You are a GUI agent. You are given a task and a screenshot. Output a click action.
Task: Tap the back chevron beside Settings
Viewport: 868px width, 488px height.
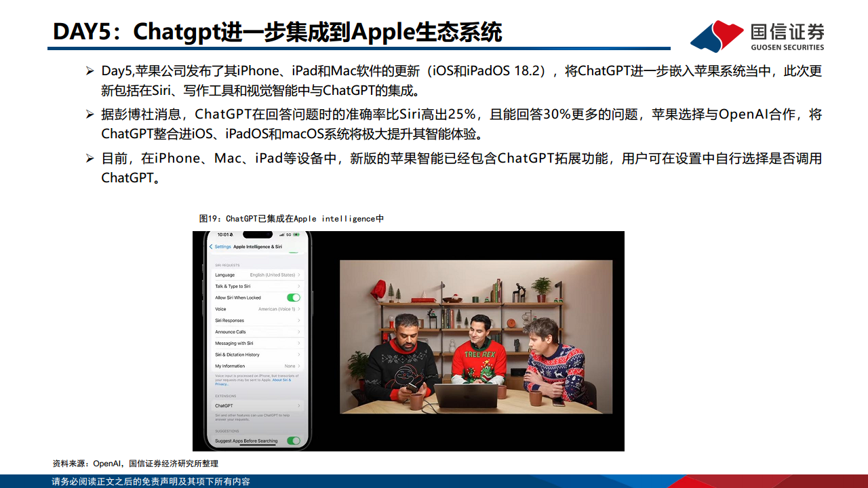tap(211, 247)
